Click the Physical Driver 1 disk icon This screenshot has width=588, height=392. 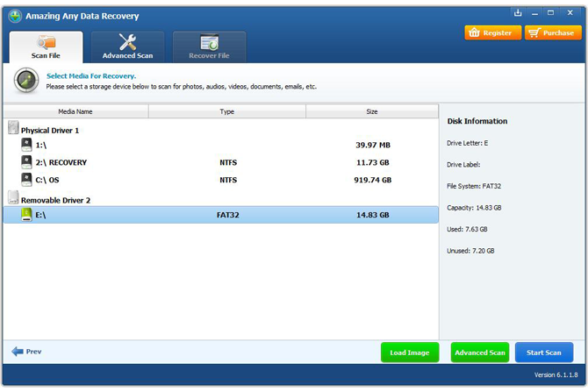[x=13, y=127]
